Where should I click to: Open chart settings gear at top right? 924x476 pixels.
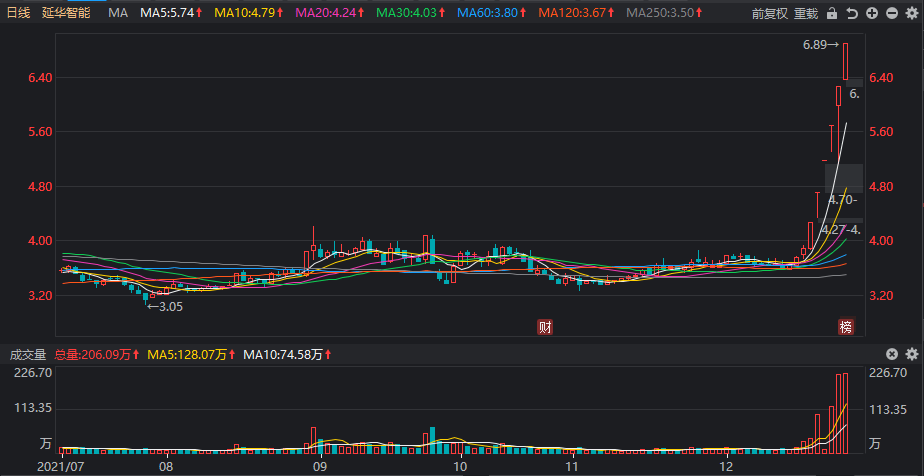(x=912, y=14)
